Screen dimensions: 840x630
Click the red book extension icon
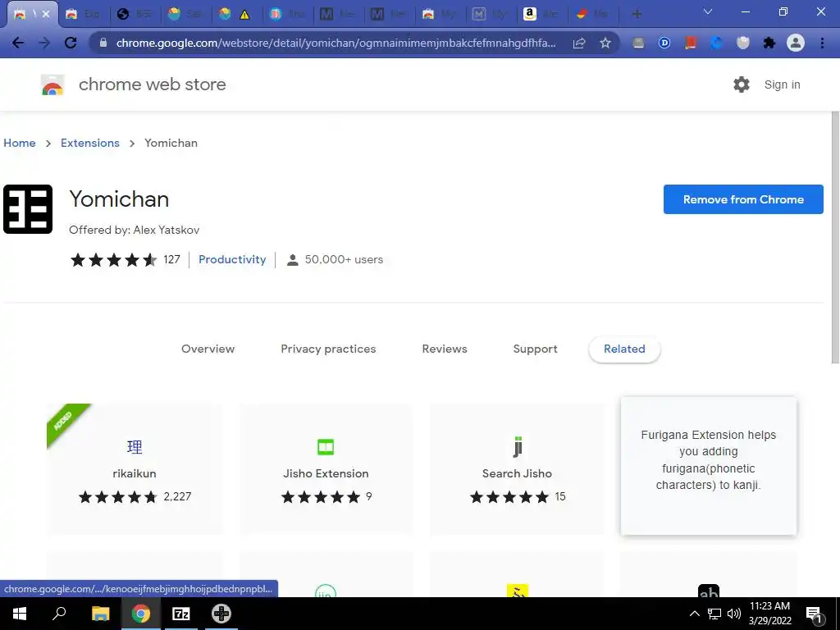click(691, 43)
